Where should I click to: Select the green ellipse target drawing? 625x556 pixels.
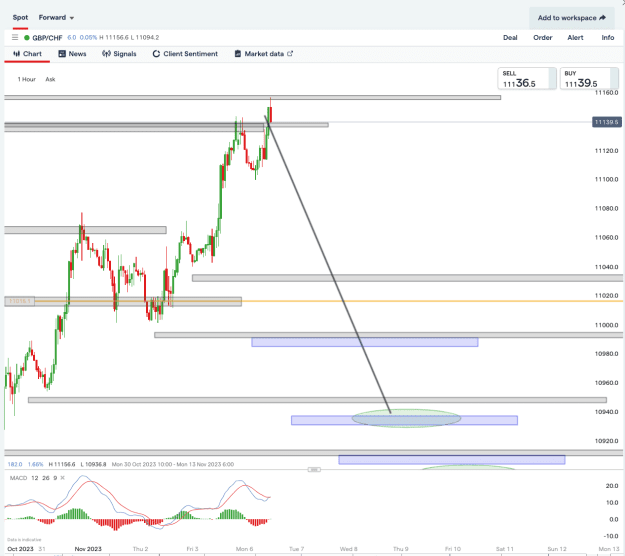(x=406, y=418)
